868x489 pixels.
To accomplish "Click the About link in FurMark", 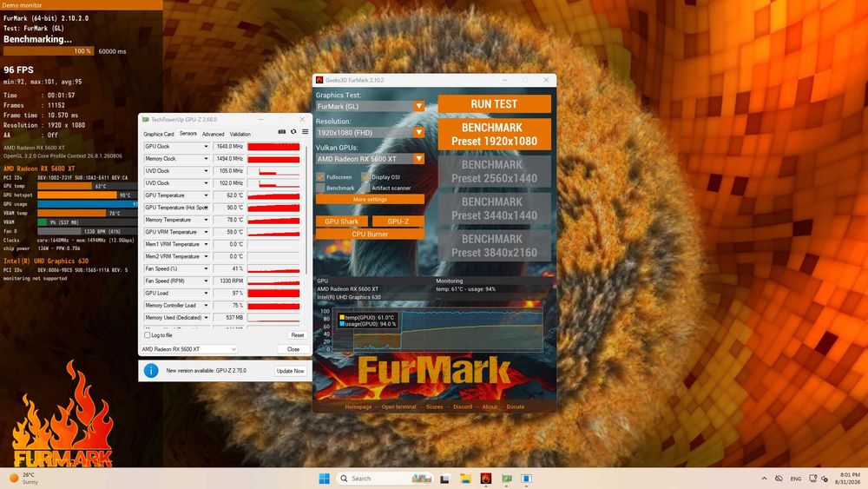I will point(490,406).
